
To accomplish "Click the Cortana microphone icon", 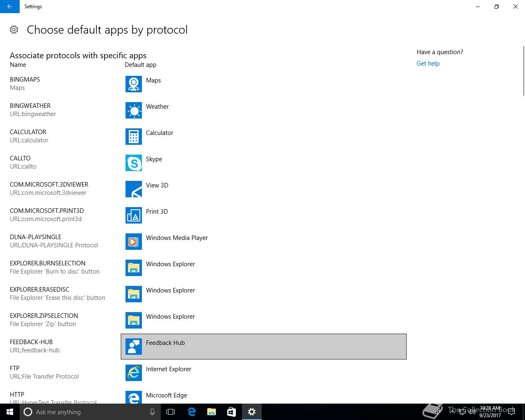I will click(152, 412).
